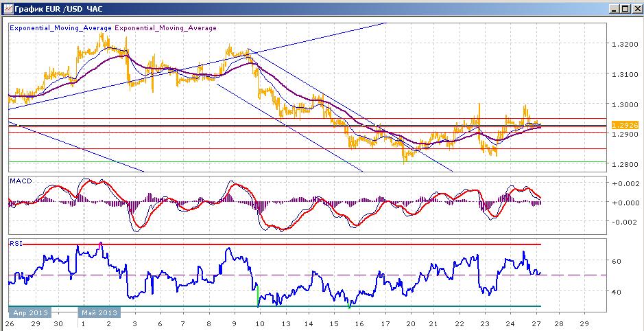Click the 1.2800 price axis label
The image size is (644, 331).
point(624,165)
